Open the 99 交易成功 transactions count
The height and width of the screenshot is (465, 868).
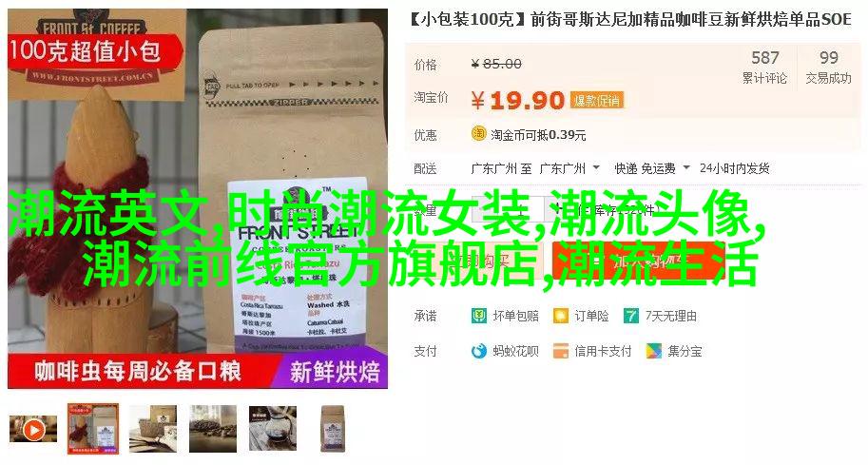(828, 67)
